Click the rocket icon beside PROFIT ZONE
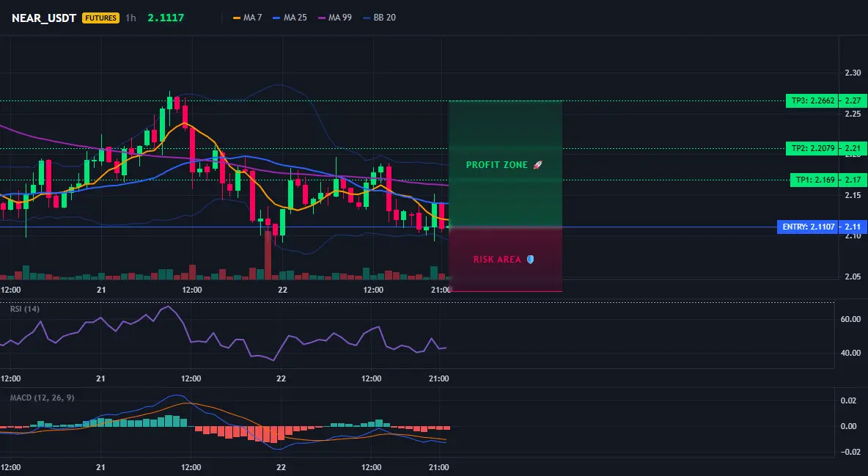This screenshot has width=868, height=476. pos(537,165)
